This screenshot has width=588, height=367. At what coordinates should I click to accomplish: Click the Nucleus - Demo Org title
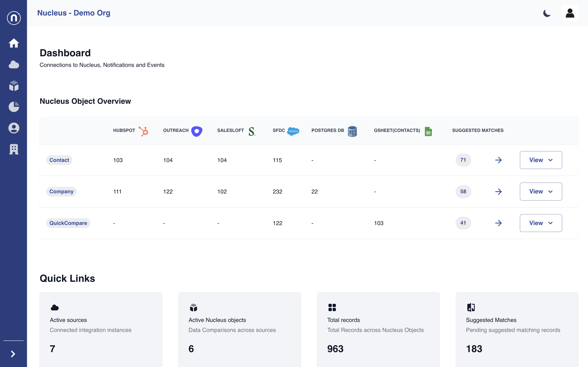74,13
